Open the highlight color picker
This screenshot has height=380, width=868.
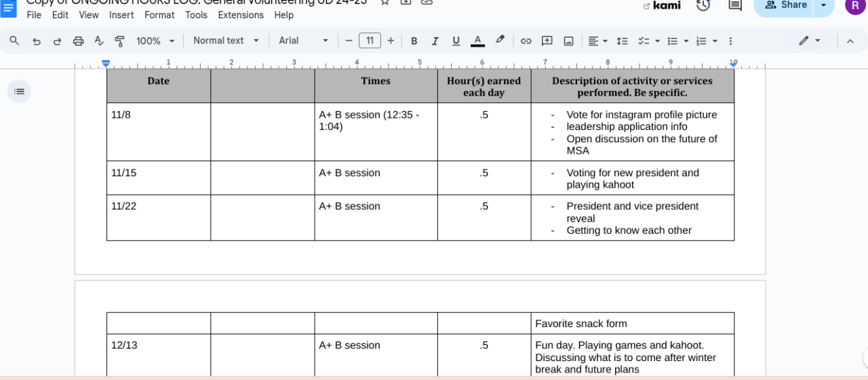(x=500, y=41)
